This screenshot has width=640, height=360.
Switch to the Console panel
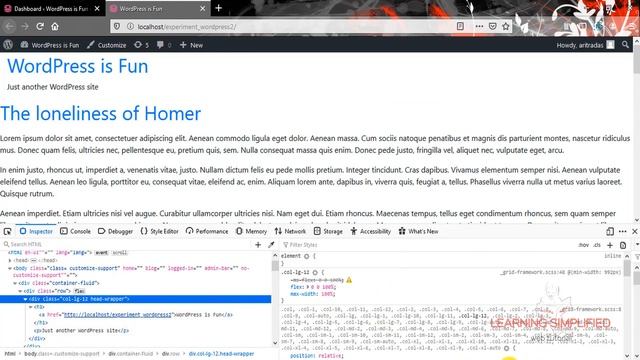76,231
